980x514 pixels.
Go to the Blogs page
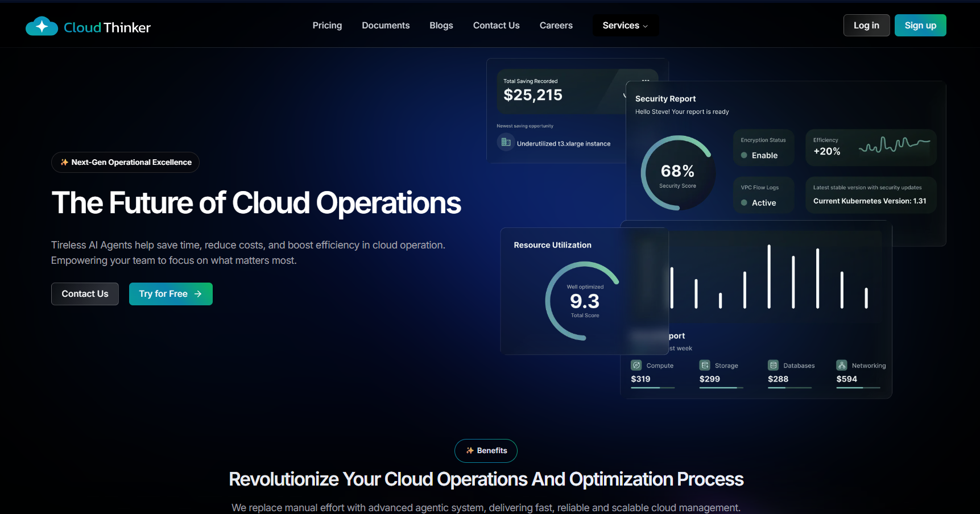pyautogui.click(x=441, y=26)
